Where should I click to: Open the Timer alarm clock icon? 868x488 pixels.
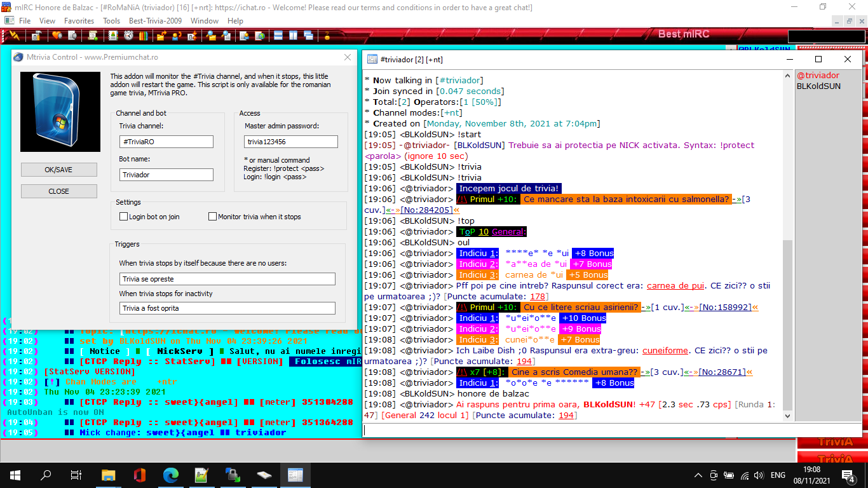(x=128, y=35)
